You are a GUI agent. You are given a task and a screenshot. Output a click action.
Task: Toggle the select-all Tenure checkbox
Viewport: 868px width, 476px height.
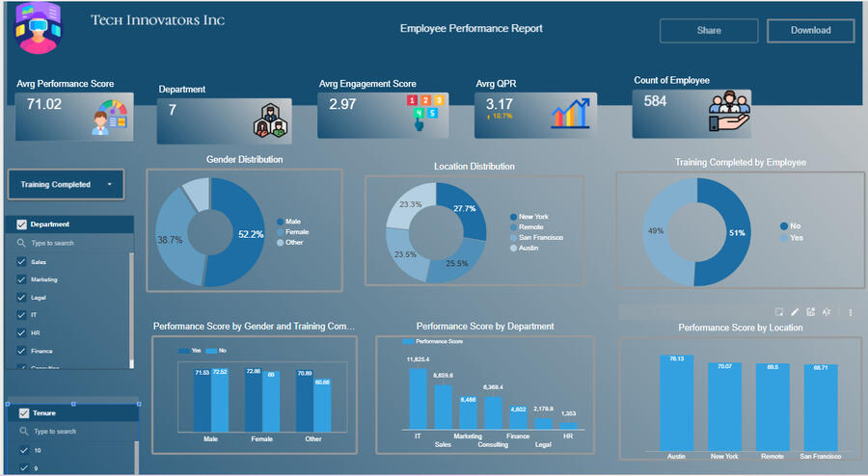tap(24, 413)
